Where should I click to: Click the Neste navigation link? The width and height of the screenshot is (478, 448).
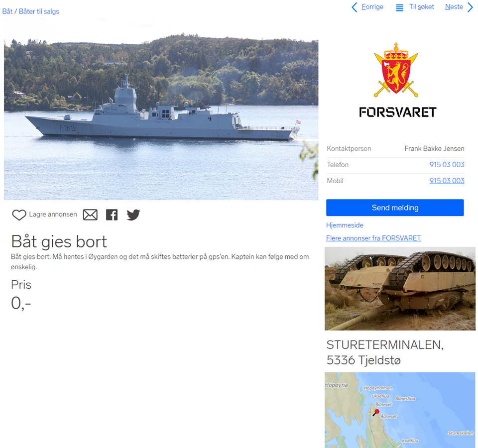(x=454, y=6)
